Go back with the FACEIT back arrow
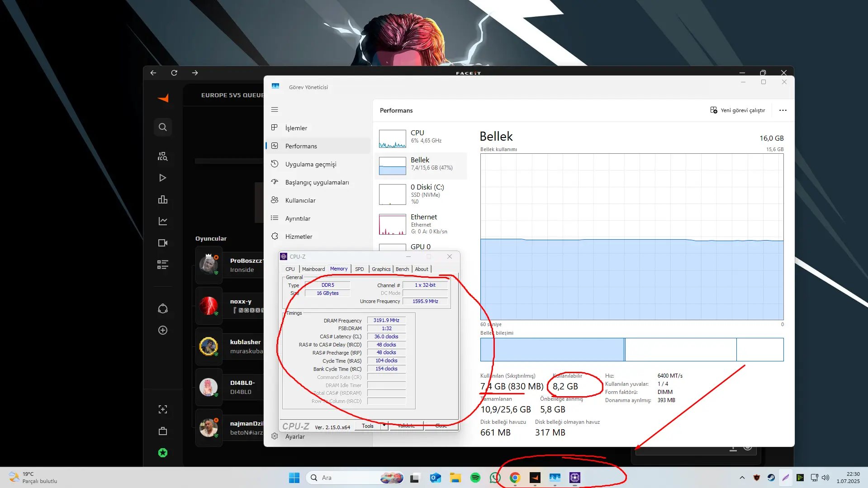 [x=153, y=72]
